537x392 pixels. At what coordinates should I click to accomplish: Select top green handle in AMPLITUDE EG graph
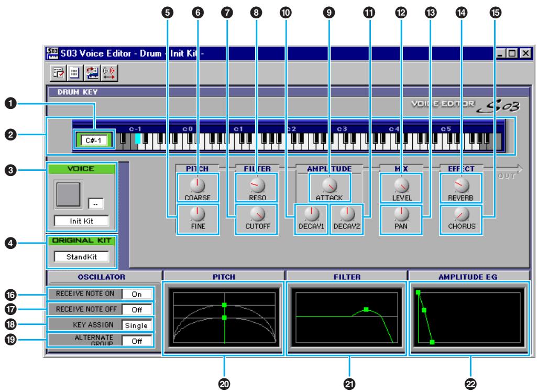click(418, 292)
